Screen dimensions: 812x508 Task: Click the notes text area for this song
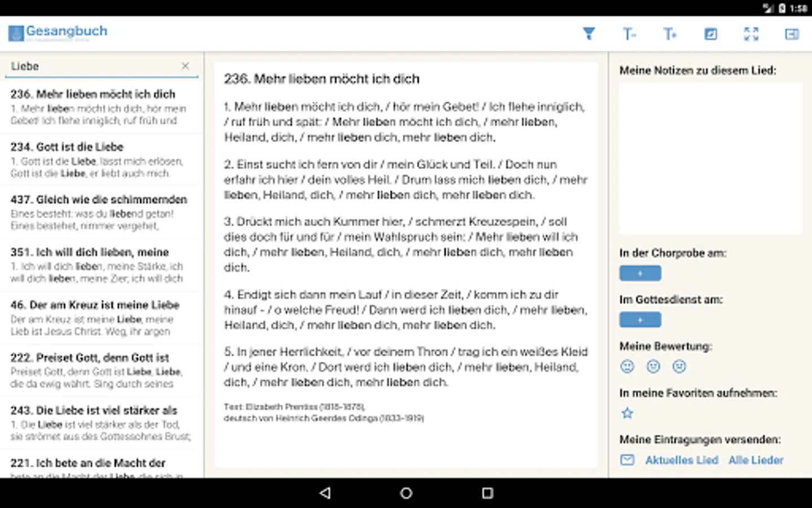pos(710,159)
